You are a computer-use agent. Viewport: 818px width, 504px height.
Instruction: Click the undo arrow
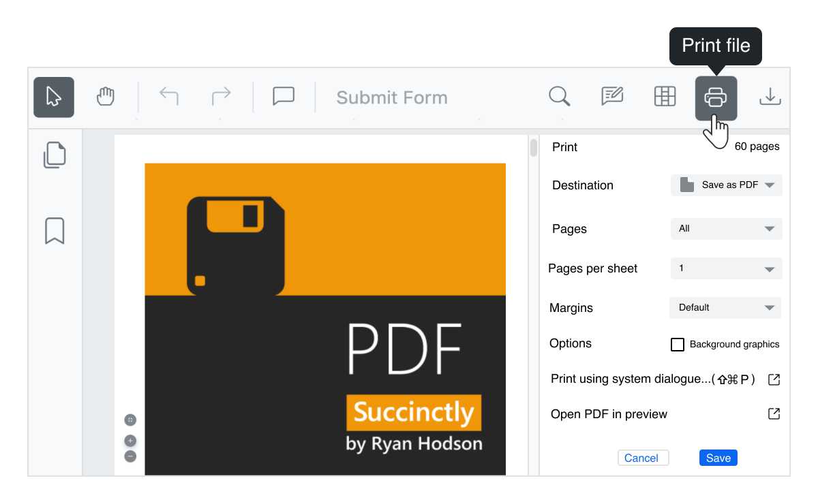click(168, 96)
